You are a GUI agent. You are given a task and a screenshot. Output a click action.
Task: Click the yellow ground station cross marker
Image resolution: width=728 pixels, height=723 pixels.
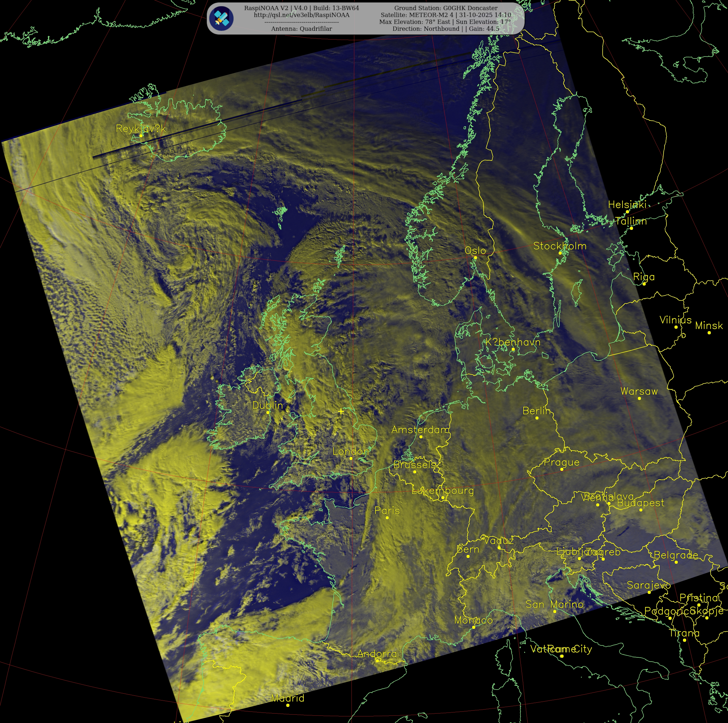tap(341, 411)
